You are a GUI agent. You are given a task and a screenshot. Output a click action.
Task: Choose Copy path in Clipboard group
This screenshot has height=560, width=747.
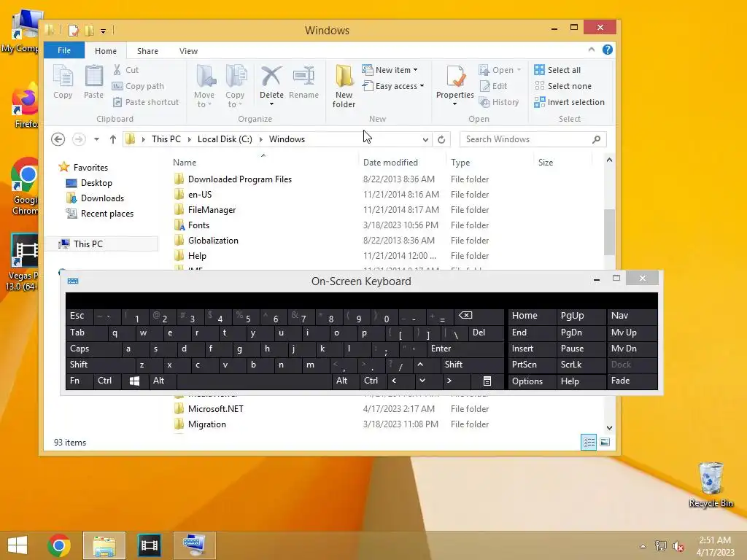pyautogui.click(x=138, y=86)
